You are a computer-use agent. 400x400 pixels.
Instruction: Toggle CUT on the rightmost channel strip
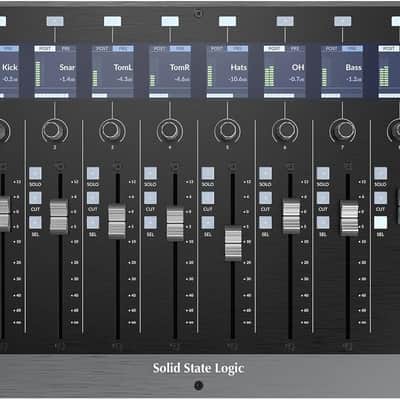point(381,198)
